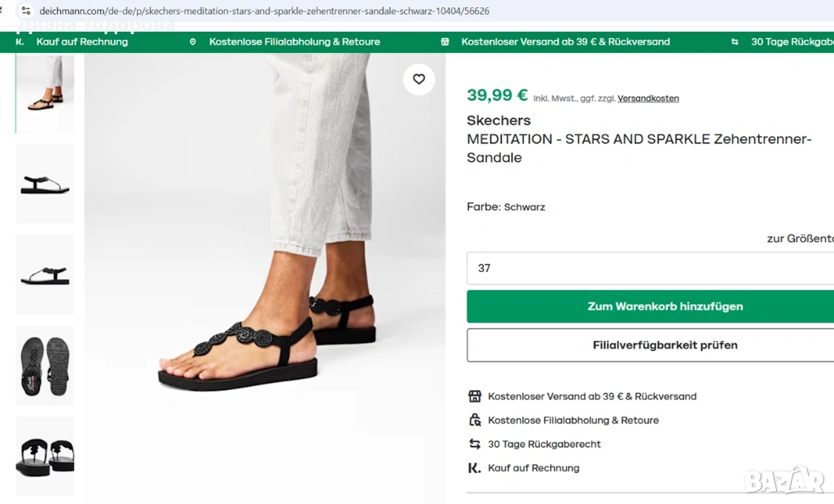Click the site info icon in address bar
Screen dimensions: 834x504
25,11
